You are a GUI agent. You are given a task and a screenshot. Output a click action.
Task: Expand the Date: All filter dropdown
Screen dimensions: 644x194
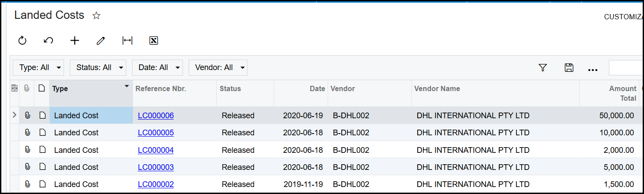tap(157, 67)
